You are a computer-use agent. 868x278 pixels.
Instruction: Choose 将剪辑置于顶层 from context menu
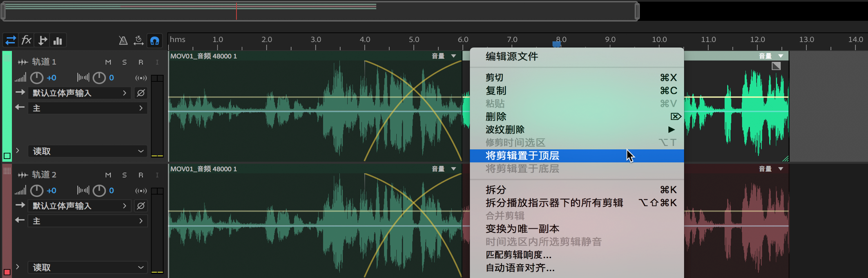(522, 156)
